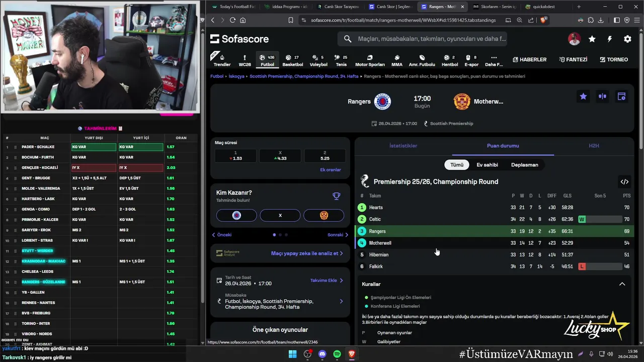This screenshot has height=362, width=644.
Task: Open Spotify from the Windows taskbar
Action: coord(337,354)
